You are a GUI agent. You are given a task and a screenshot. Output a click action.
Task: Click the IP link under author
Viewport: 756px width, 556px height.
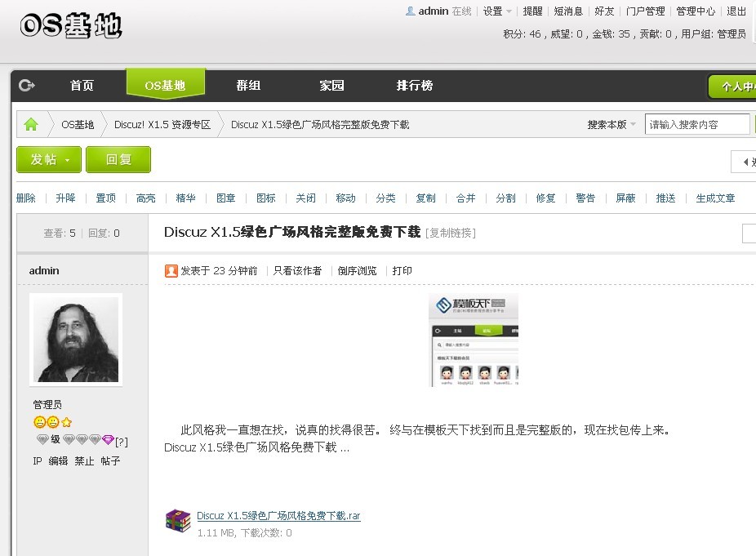pos(37,461)
